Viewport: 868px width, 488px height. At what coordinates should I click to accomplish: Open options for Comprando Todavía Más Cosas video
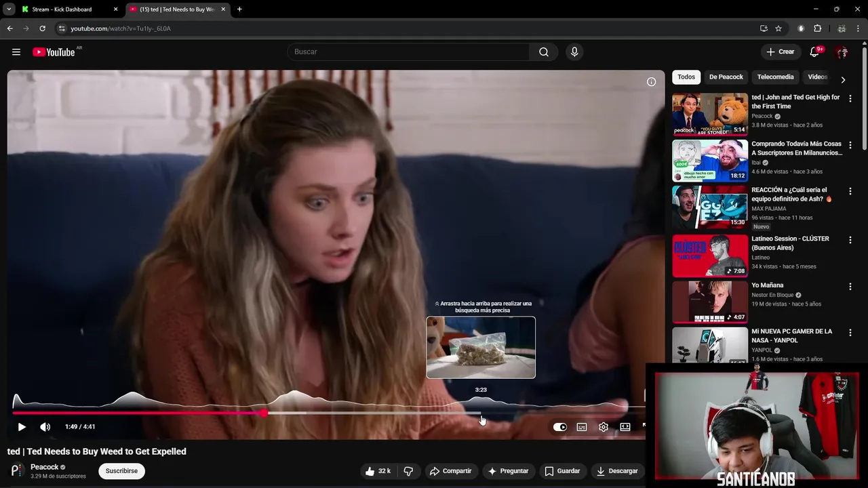(x=850, y=146)
